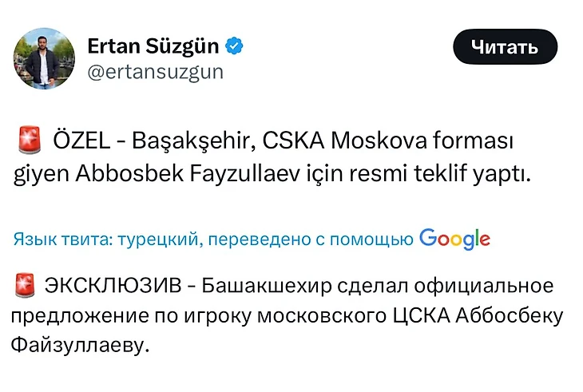Open the @ertansuzgun handle link
The height and width of the screenshot is (392, 583).
point(156,72)
